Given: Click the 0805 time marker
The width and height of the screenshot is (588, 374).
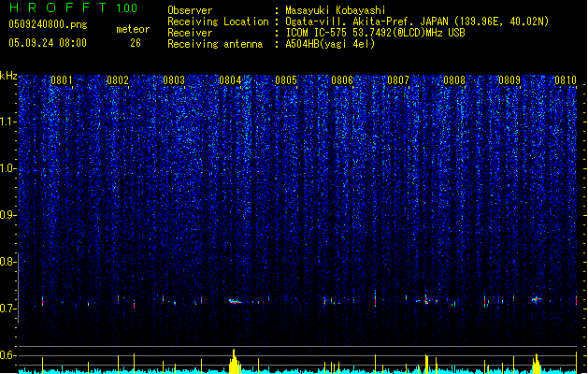Looking at the screenshot, I should pos(286,80).
